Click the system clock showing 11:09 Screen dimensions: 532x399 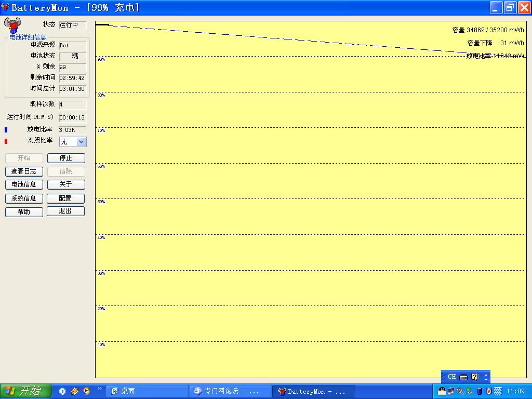(515, 391)
